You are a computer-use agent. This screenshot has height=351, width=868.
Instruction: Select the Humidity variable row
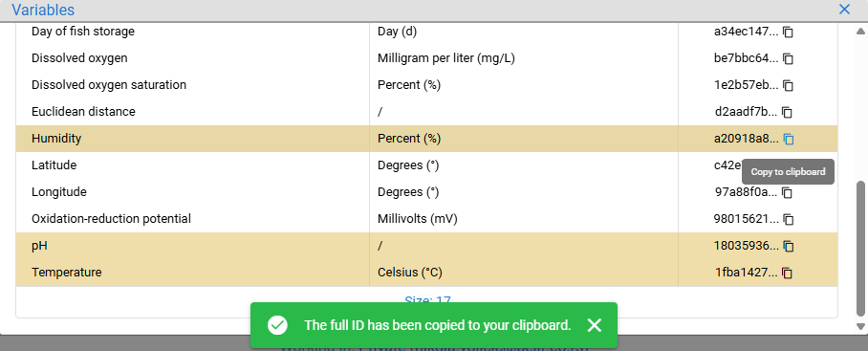click(426, 139)
